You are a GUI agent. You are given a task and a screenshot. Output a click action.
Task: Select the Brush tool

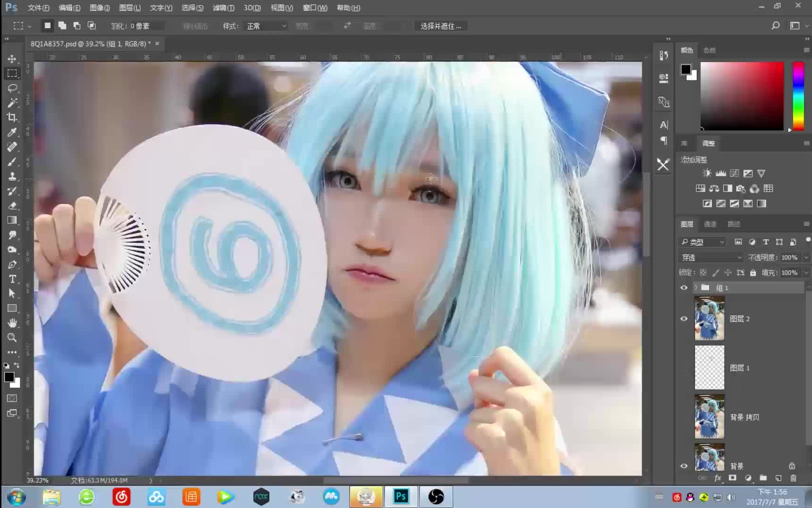[12, 161]
